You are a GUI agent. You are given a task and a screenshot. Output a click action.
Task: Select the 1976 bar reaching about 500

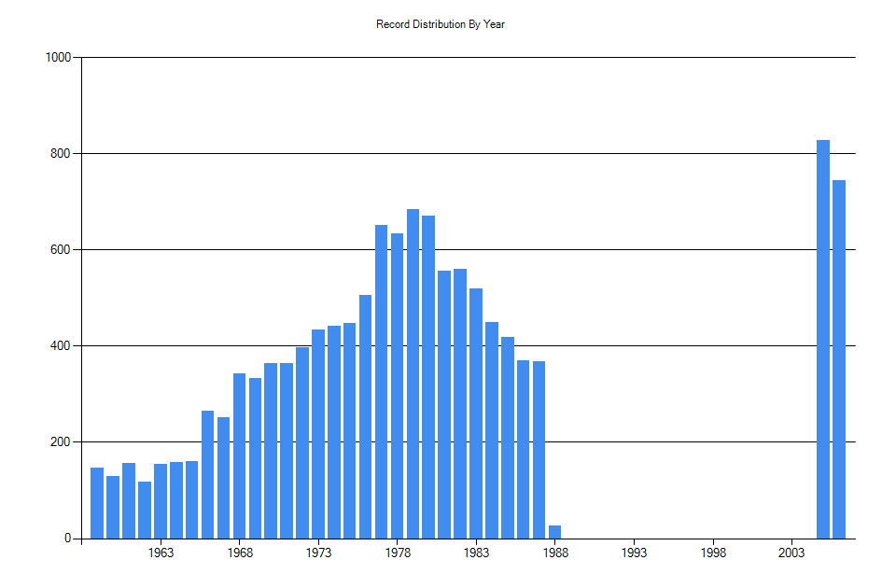tap(365, 417)
